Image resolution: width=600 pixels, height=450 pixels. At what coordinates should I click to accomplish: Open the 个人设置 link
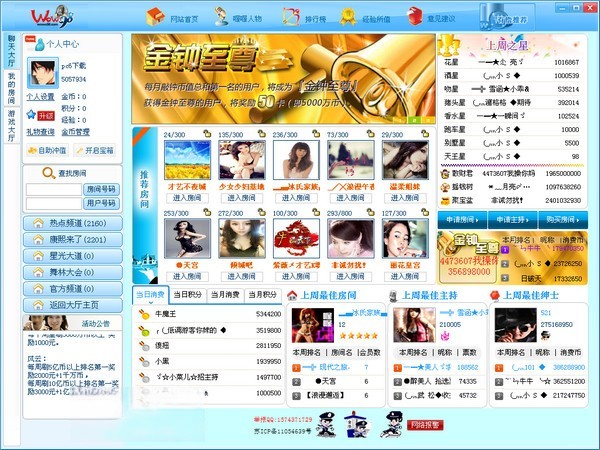(x=41, y=97)
